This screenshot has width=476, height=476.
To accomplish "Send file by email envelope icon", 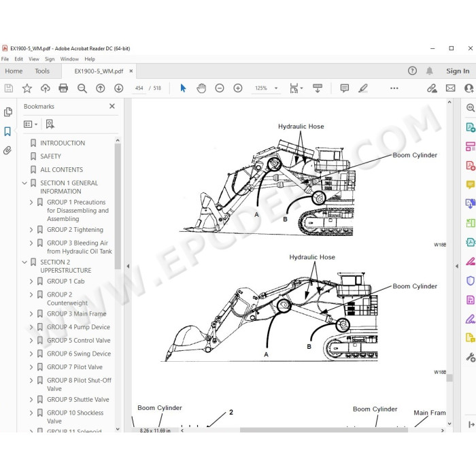I will coord(450,88).
